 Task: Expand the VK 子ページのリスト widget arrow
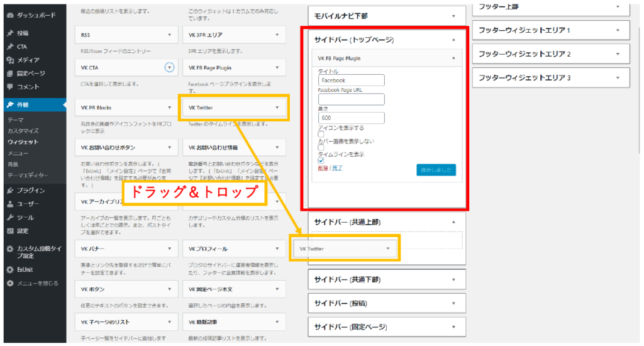pyautogui.click(x=170, y=321)
